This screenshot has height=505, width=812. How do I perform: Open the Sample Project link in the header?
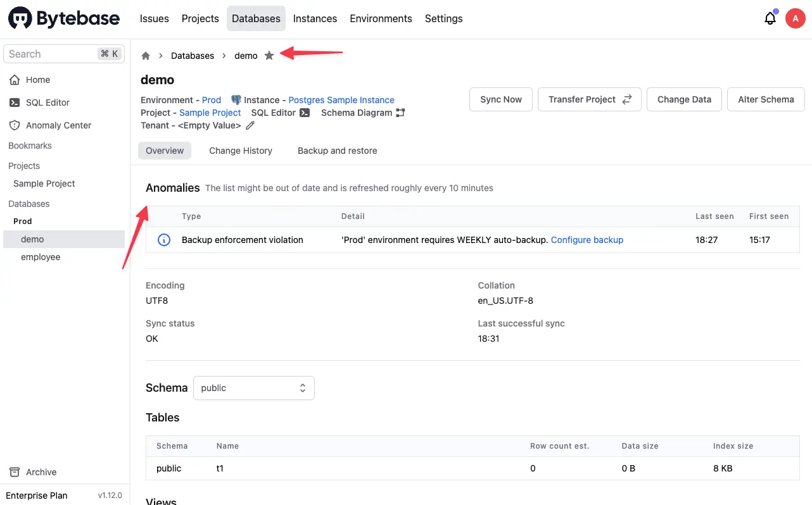tap(210, 113)
